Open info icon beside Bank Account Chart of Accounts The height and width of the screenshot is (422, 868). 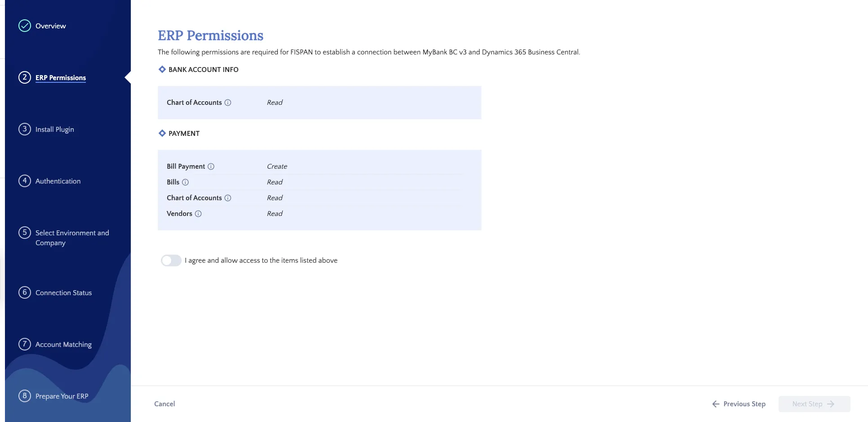pos(228,103)
